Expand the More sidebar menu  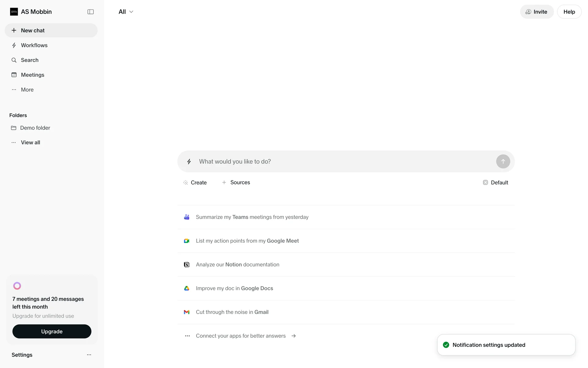coord(27,90)
